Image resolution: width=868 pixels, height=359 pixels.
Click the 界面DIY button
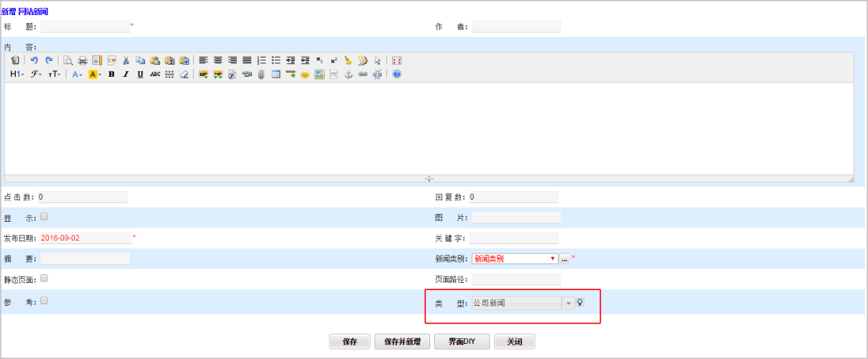click(x=462, y=342)
